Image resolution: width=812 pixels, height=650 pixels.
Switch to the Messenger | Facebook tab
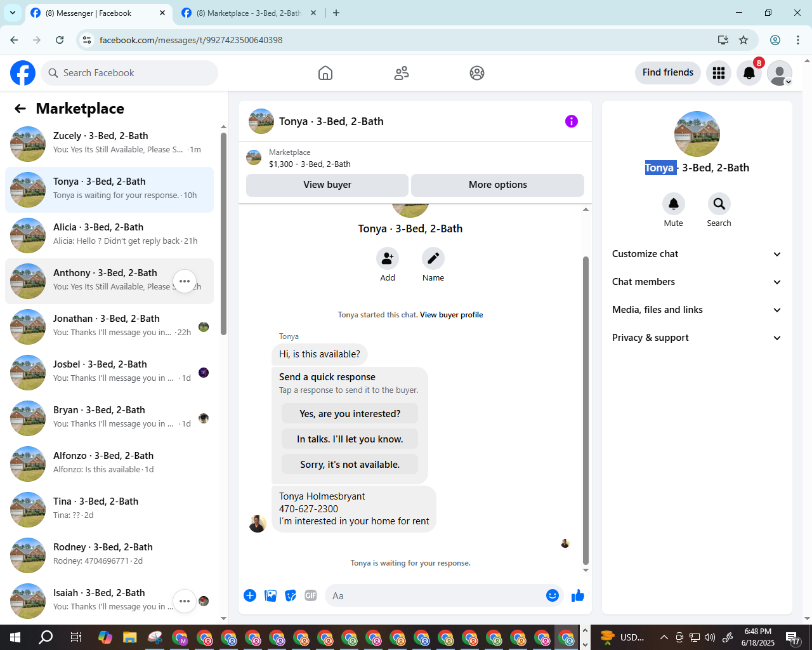98,13
